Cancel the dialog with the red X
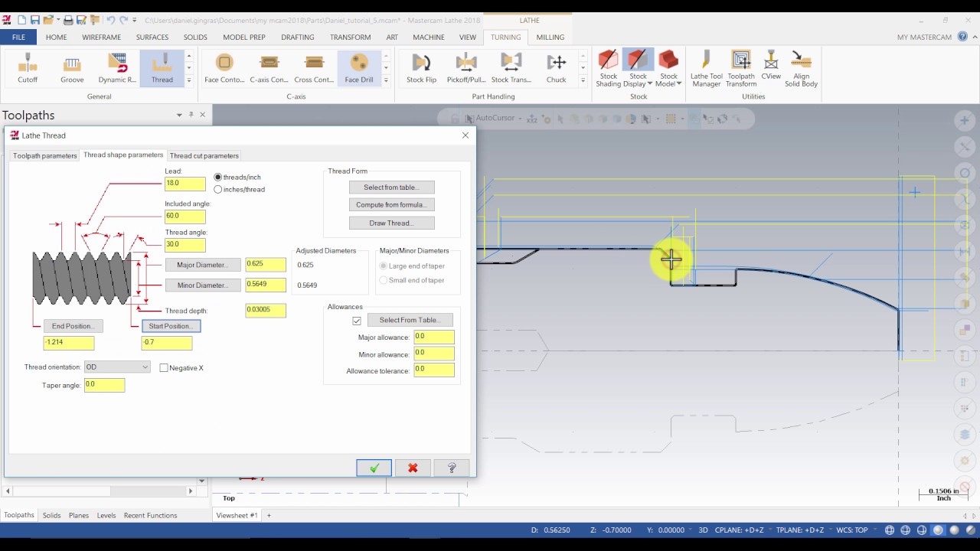This screenshot has width=980, height=551. coord(413,468)
